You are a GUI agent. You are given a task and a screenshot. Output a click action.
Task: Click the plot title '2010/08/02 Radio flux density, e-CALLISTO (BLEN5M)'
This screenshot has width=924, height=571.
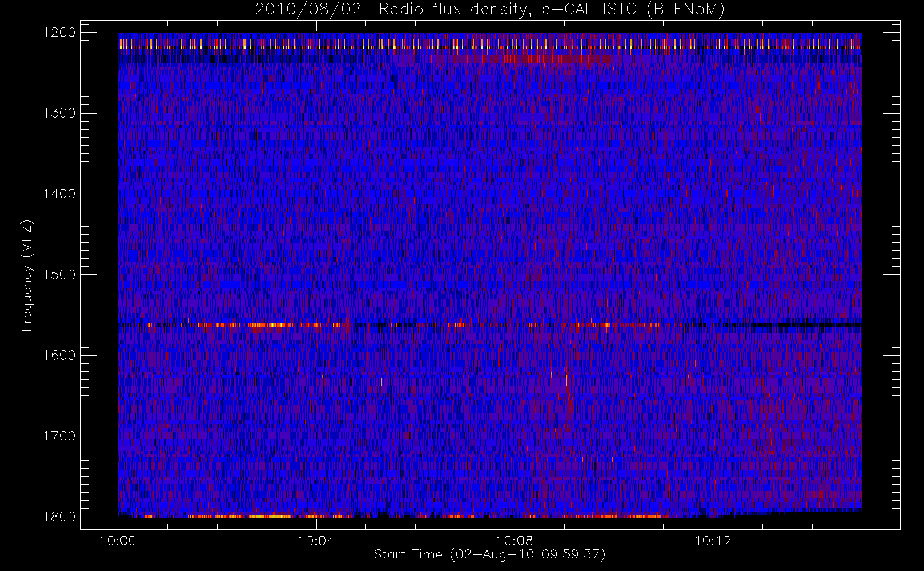(x=490, y=10)
